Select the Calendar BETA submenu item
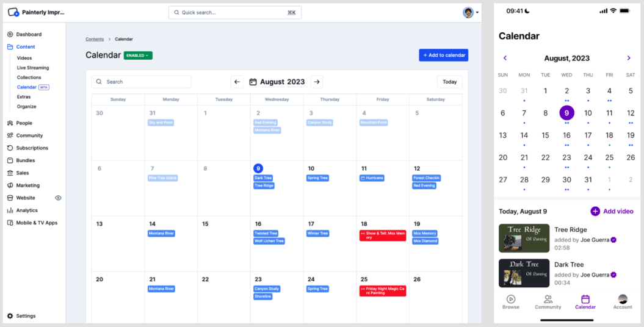This screenshot has width=644, height=327. tap(33, 87)
